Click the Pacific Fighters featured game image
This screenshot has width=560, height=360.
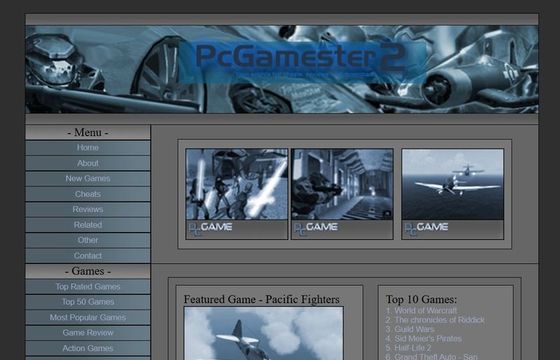click(264, 333)
